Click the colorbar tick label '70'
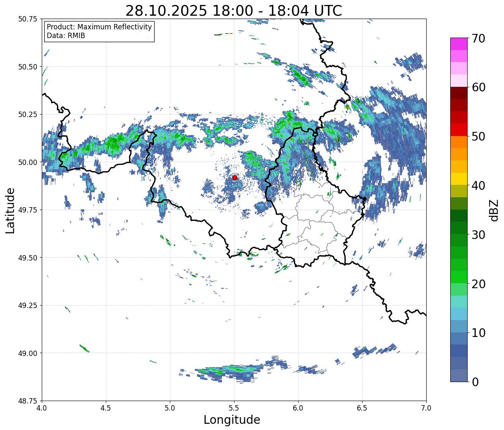 click(x=478, y=38)
